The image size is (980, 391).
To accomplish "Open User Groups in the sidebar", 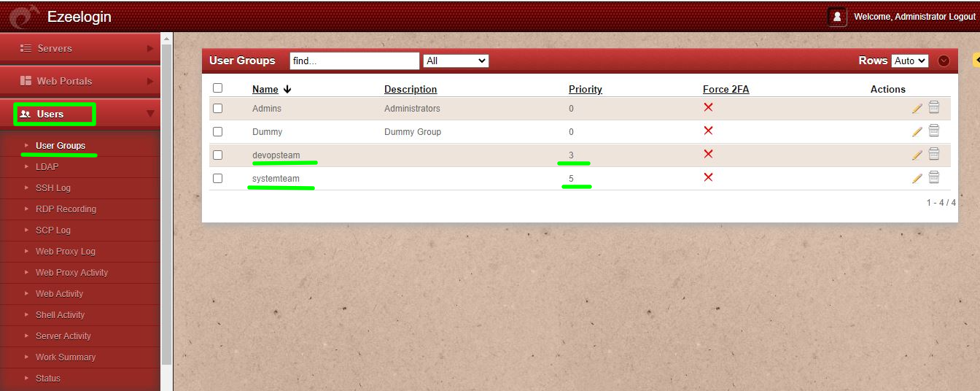I will pyautogui.click(x=61, y=146).
